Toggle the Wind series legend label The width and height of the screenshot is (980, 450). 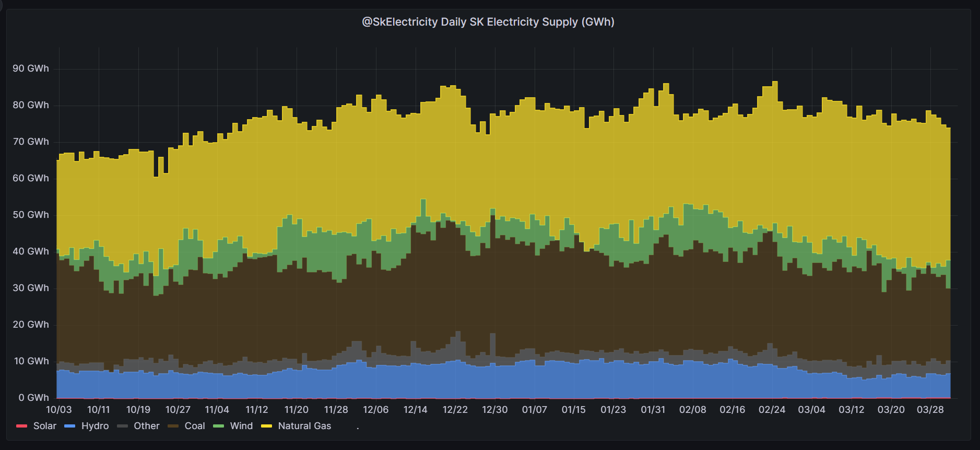241,426
